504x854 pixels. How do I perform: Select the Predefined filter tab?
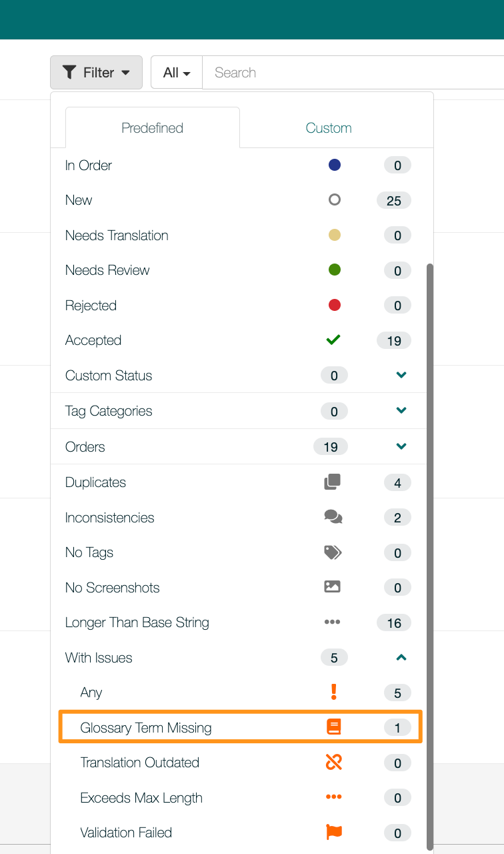(152, 127)
